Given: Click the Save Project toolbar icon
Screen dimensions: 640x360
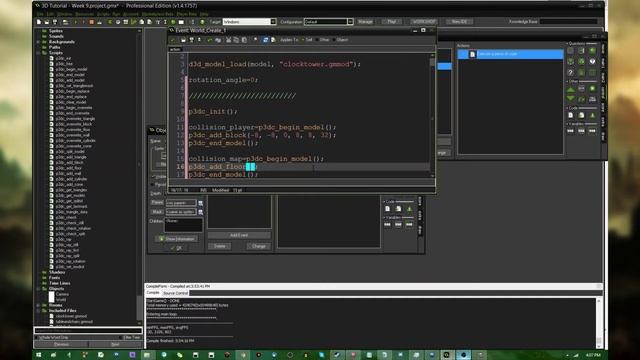Looking at the screenshot, I should [x=55, y=22].
